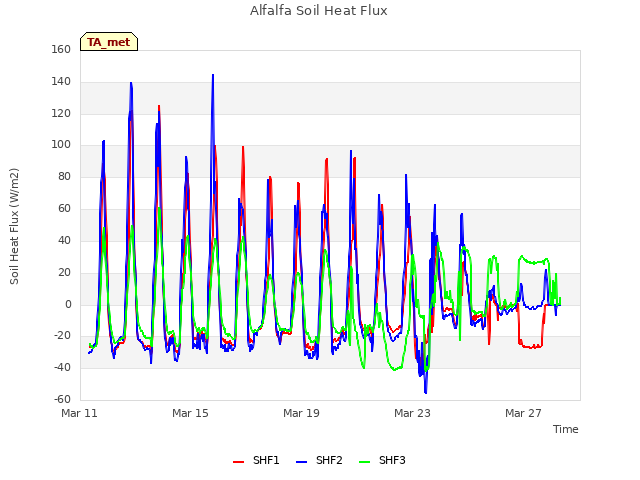Click the green SHF3 plateau near 28 after Mar 27
Image resolution: width=640 pixels, height=480 pixels.
[533, 262]
